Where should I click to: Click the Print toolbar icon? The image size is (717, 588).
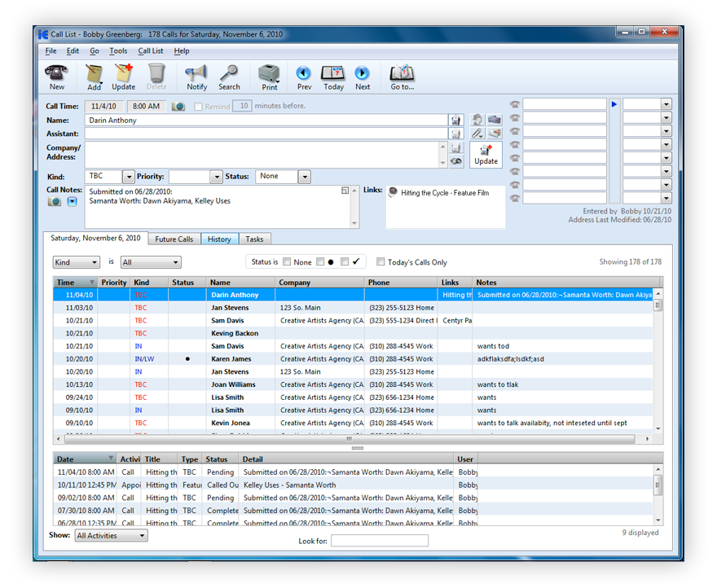click(269, 73)
